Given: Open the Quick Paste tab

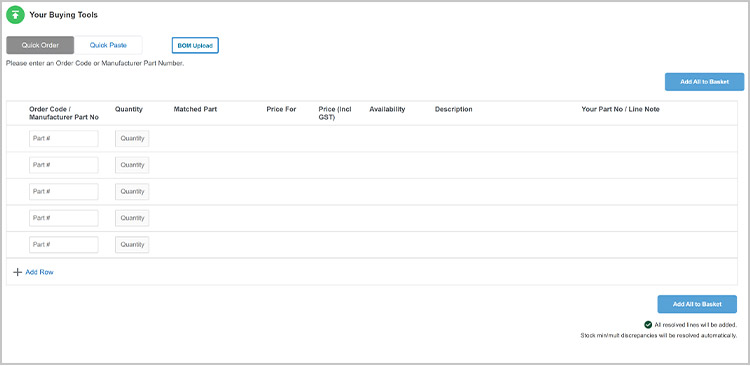Looking at the screenshot, I should coord(108,45).
